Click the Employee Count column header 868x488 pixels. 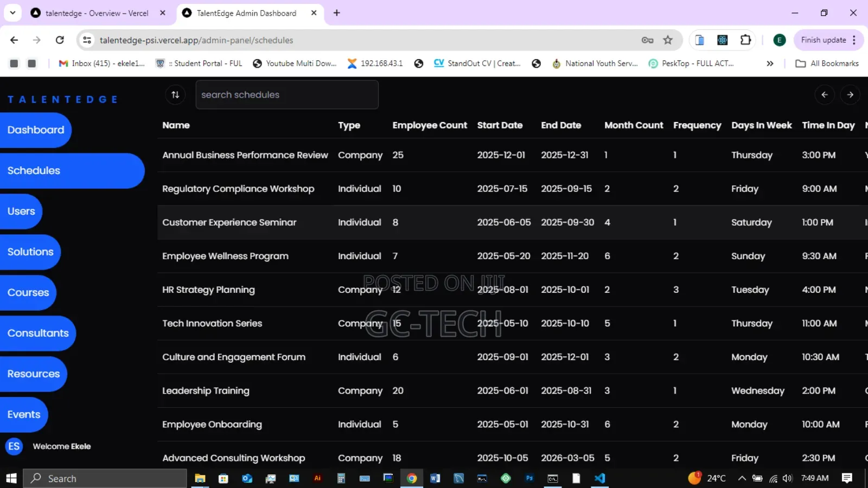tap(430, 125)
